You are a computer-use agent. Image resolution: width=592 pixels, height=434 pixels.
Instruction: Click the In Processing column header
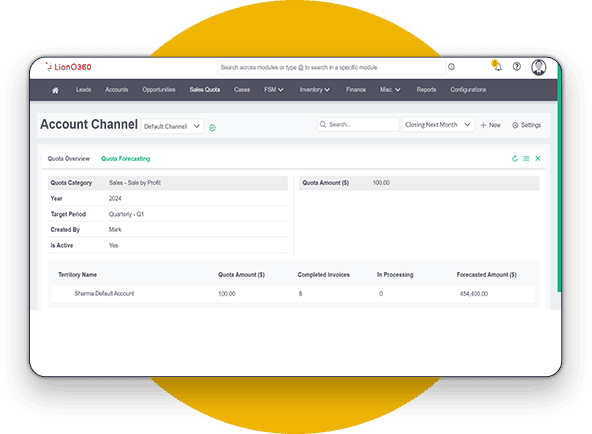pyautogui.click(x=395, y=275)
